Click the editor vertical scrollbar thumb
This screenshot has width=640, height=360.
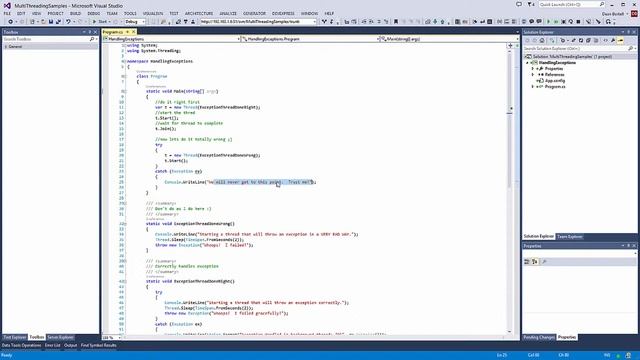click(x=510, y=120)
